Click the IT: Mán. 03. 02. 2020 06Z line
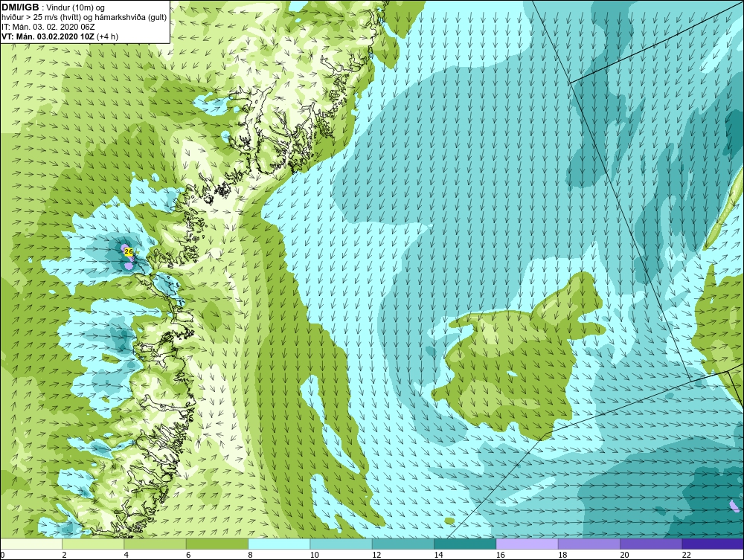The height and width of the screenshot is (560, 744). 48,27
